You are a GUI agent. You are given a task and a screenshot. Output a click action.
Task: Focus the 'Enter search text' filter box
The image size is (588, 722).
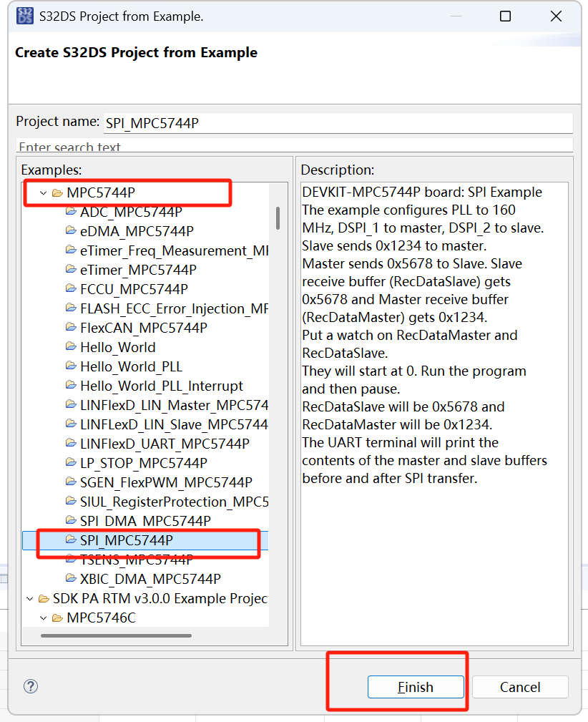(x=295, y=145)
